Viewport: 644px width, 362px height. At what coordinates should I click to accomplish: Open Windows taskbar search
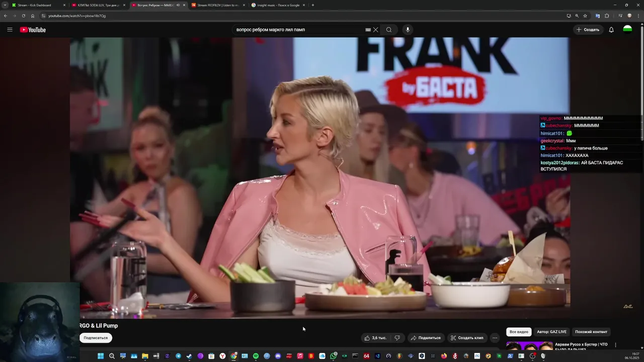[112, 356]
